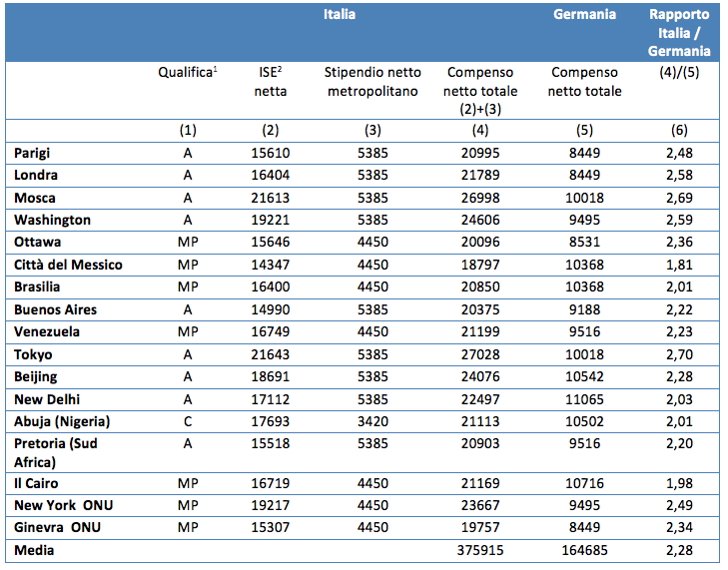This screenshot has height=570, width=728.
Task: Click Media Germania total 164685
Action: pos(584,550)
